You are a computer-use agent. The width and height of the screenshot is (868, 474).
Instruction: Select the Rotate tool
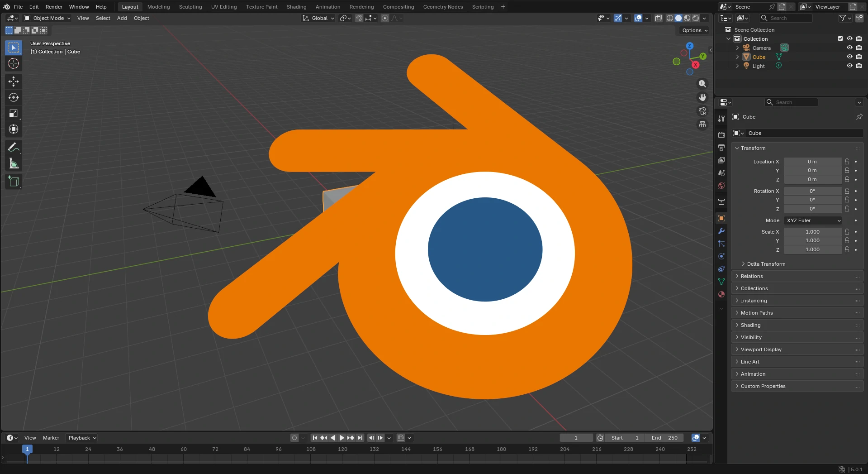point(14,97)
